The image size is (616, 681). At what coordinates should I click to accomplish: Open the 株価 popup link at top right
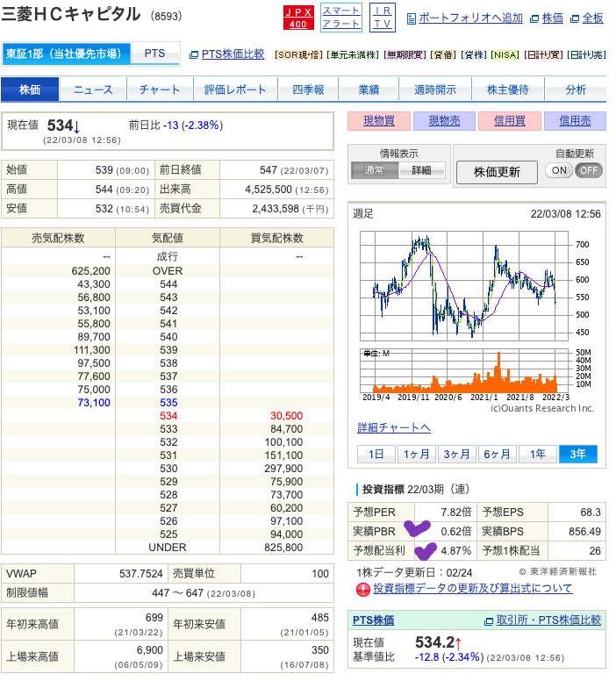click(x=552, y=18)
